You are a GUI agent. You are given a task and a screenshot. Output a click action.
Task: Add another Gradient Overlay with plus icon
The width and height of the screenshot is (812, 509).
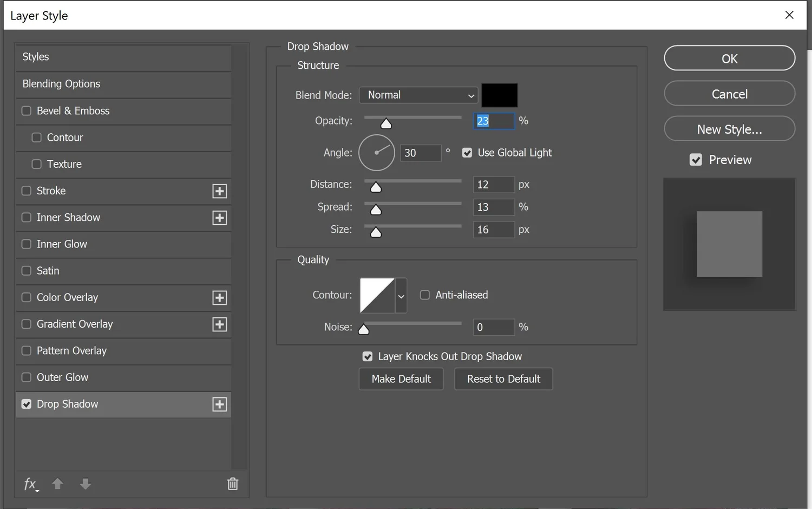219,324
